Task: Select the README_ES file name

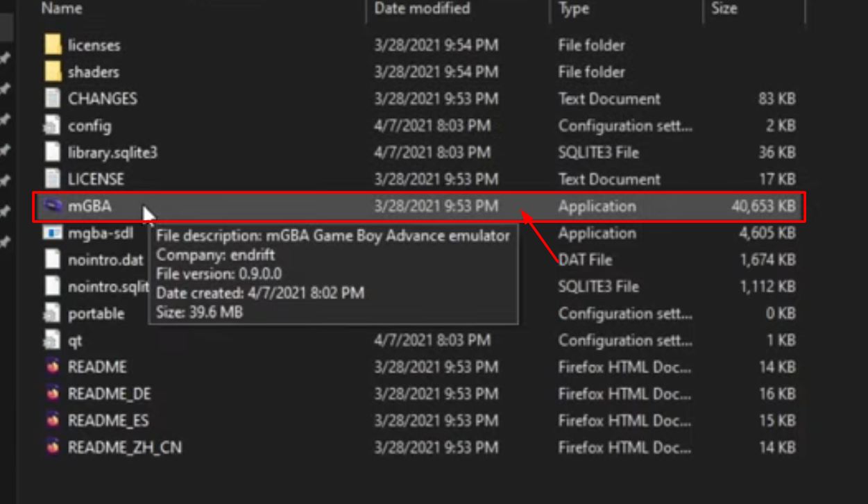Action: 108,421
